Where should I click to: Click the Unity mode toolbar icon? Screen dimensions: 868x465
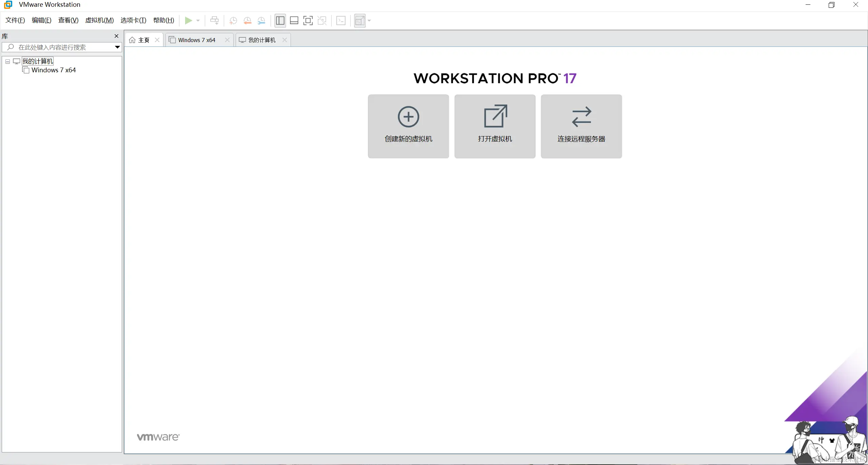coord(322,20)
